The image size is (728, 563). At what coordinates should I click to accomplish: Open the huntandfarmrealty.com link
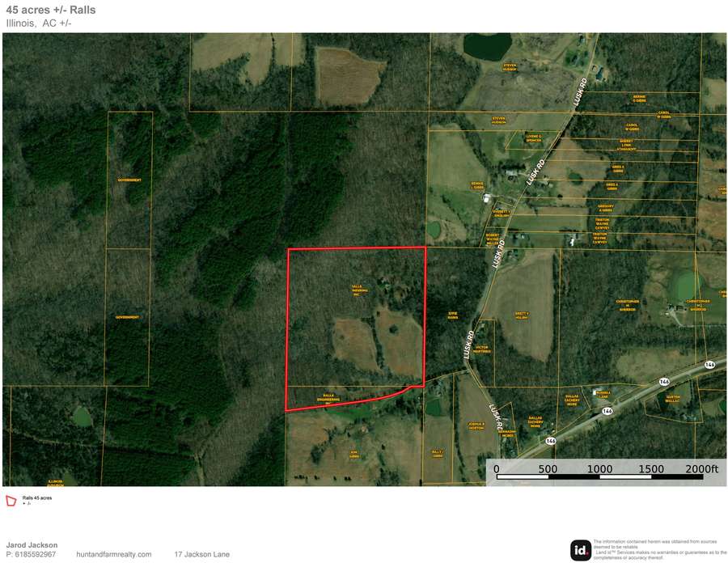click(114, 554)
